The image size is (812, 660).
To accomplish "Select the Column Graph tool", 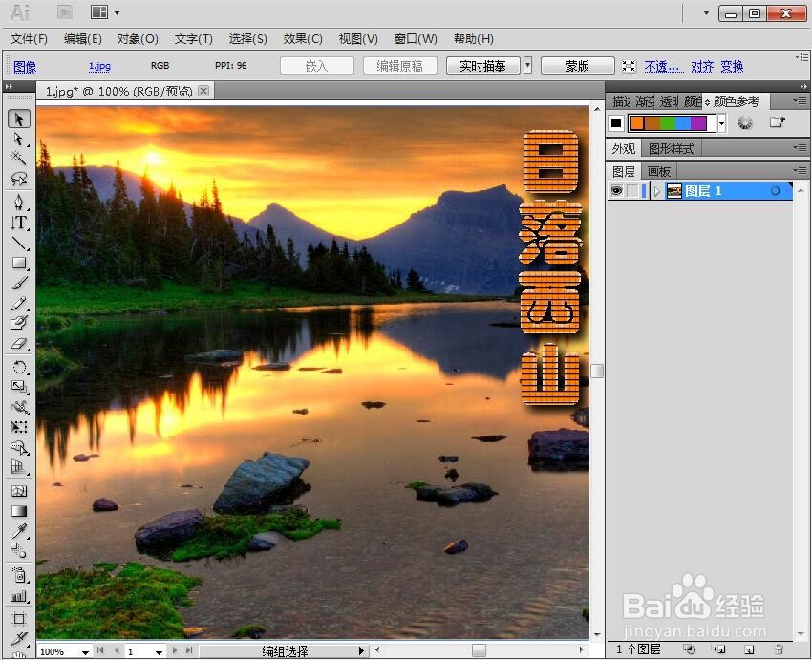I will coord(19,596).
